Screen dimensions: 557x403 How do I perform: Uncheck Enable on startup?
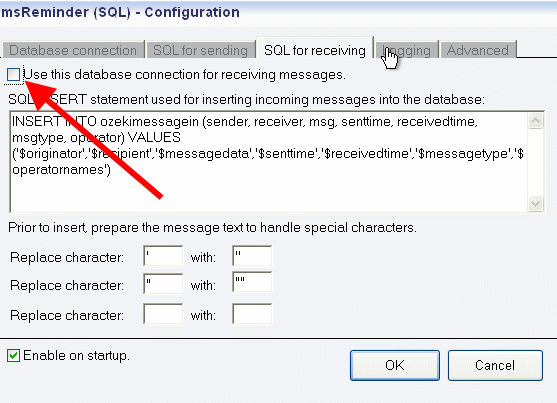(x=13, y=355)
